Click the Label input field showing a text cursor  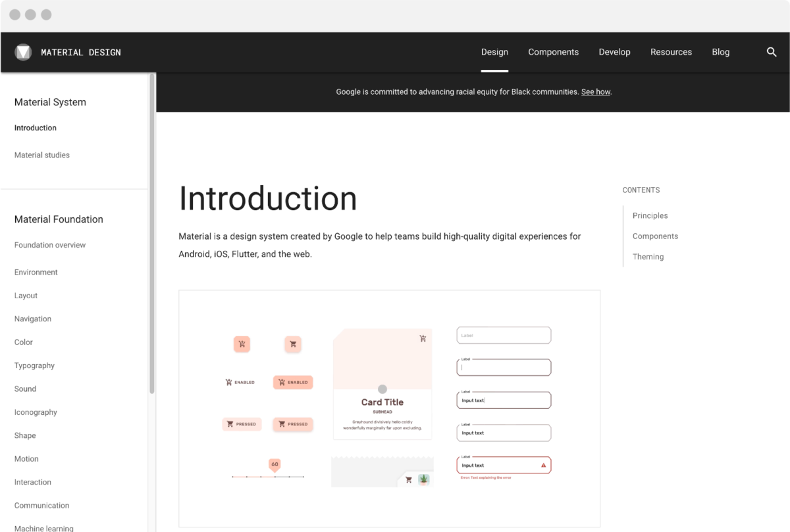click(x=504, y=367)
